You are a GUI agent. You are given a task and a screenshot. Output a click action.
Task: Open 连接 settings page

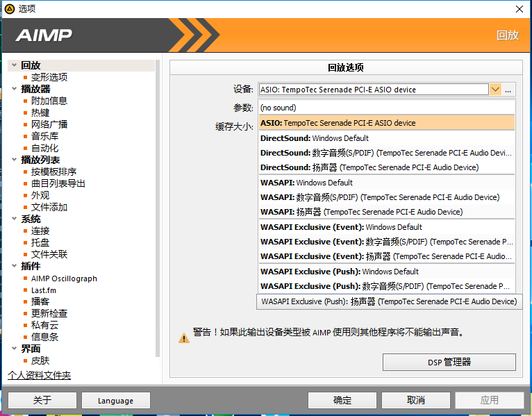pyautogui.click(x=40, y=231)
